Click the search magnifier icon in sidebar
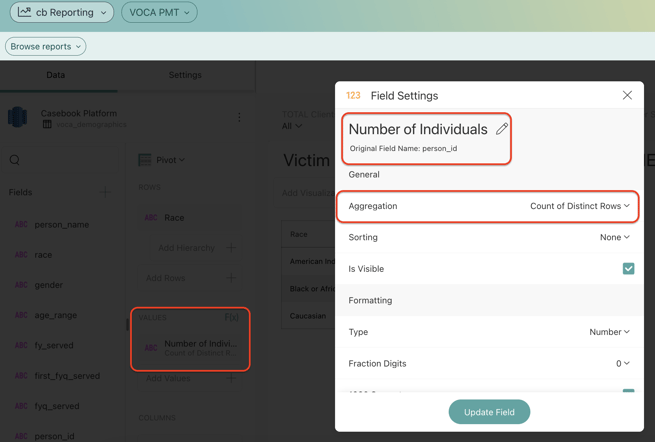 [15, 160]
